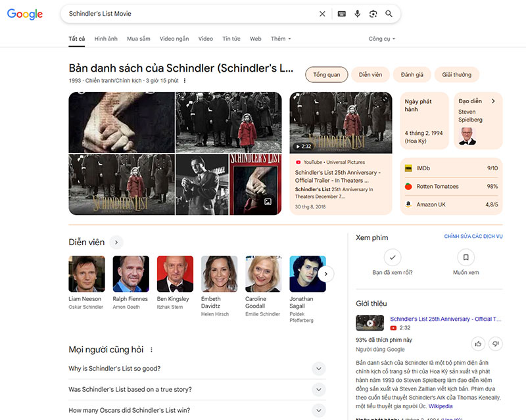Clear the search box with X icon
The height and width of the screenshot is (420, 526).
tap(322, 14)
